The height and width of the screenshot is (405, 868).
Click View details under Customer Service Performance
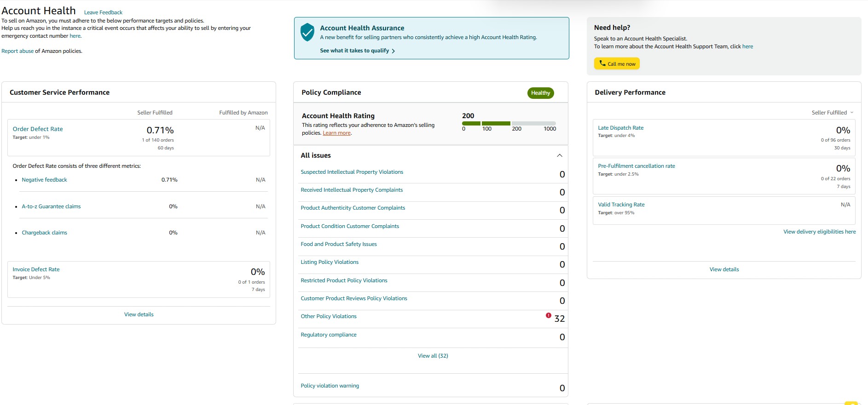click(x=139, y=314)
